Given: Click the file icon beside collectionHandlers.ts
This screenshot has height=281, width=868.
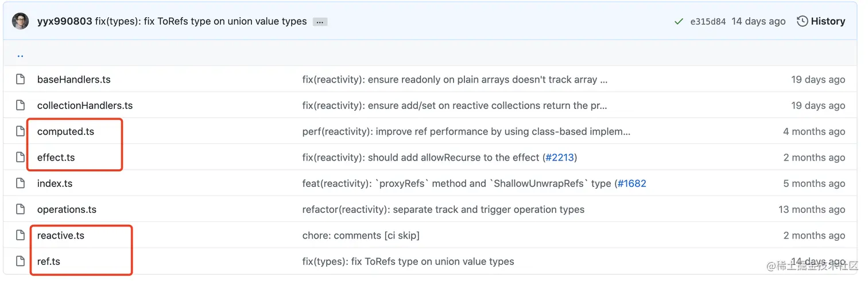Looking at the screenshot, I should (21, 106).
